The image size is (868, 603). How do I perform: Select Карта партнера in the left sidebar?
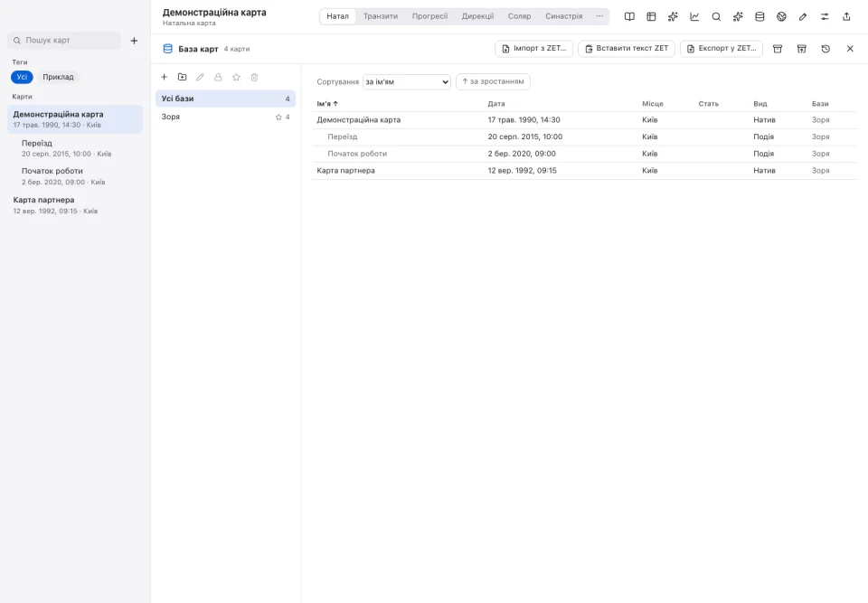75,205
